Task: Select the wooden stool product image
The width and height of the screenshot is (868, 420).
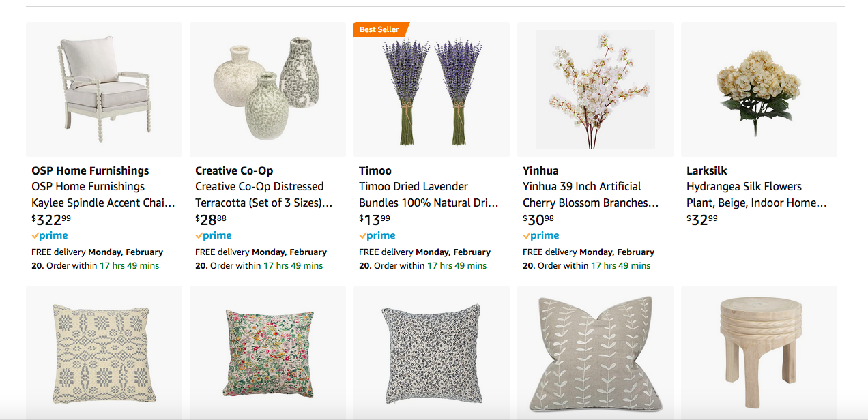Action: click(x=759, y=352)
